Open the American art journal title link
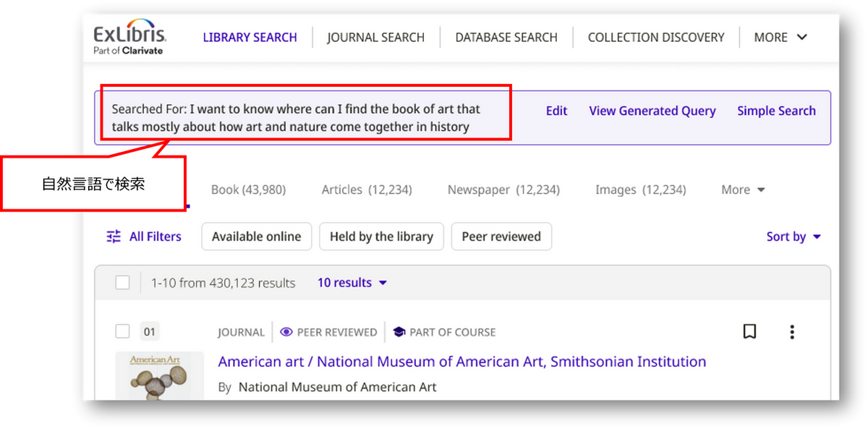Image resolution: width=868 pixels, height=429 pixels. (461, 362)
